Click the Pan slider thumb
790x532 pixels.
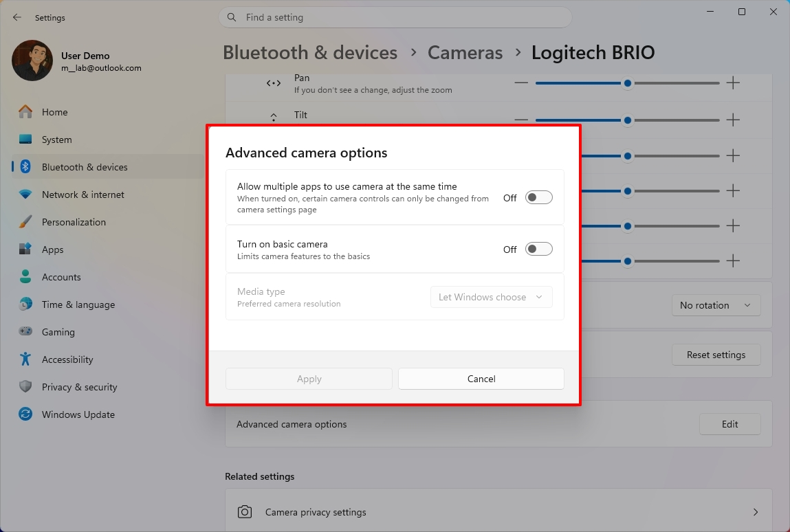pyautogui.click(x=627, y=83)
